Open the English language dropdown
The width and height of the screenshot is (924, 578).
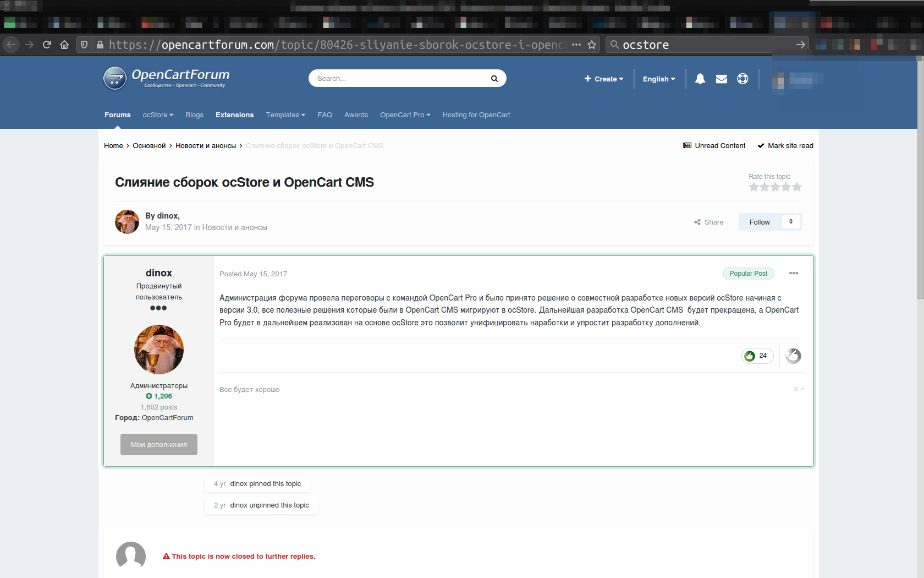click(x=658, y=79)
